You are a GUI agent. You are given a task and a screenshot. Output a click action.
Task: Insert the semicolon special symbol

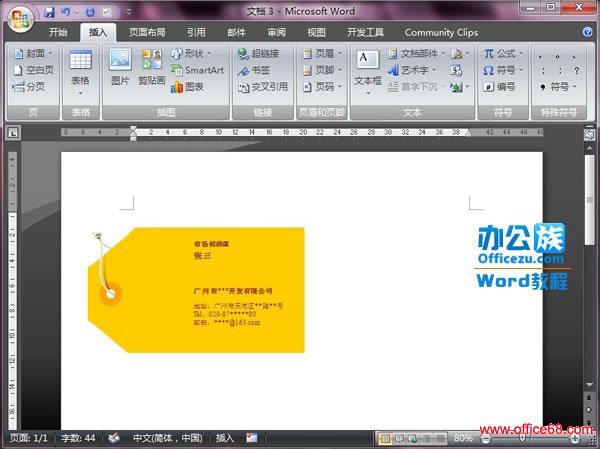click(x=543, y=70)
